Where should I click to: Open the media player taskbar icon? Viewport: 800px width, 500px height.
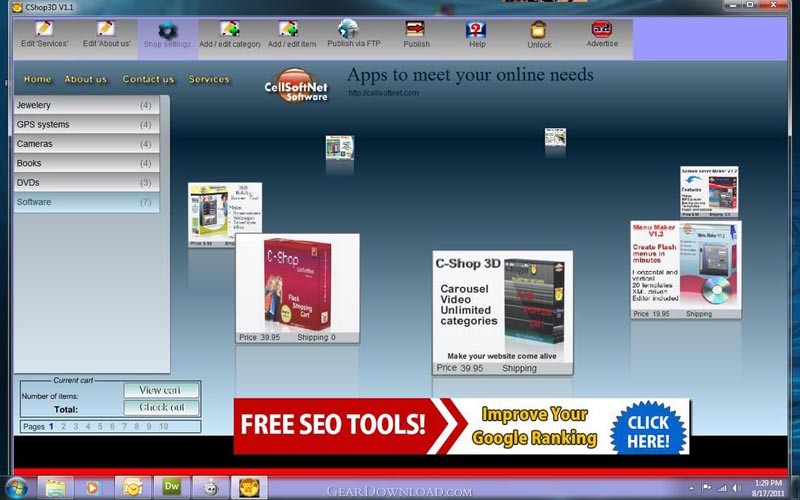click(x=93, y=487)
